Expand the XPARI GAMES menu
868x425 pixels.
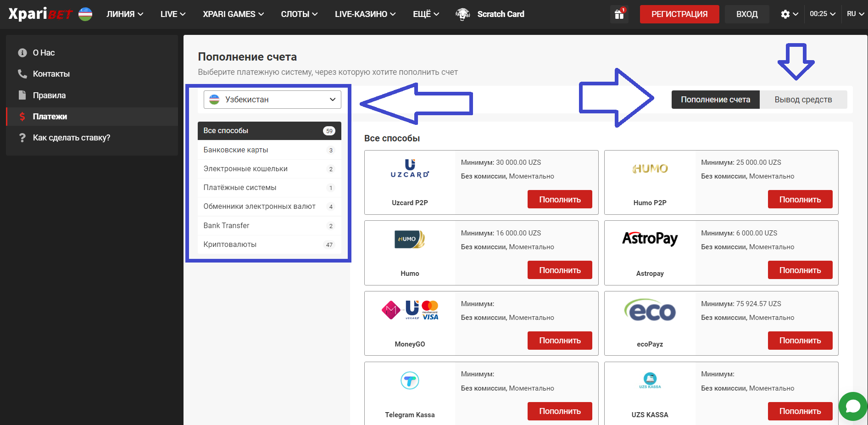(233, 14)
